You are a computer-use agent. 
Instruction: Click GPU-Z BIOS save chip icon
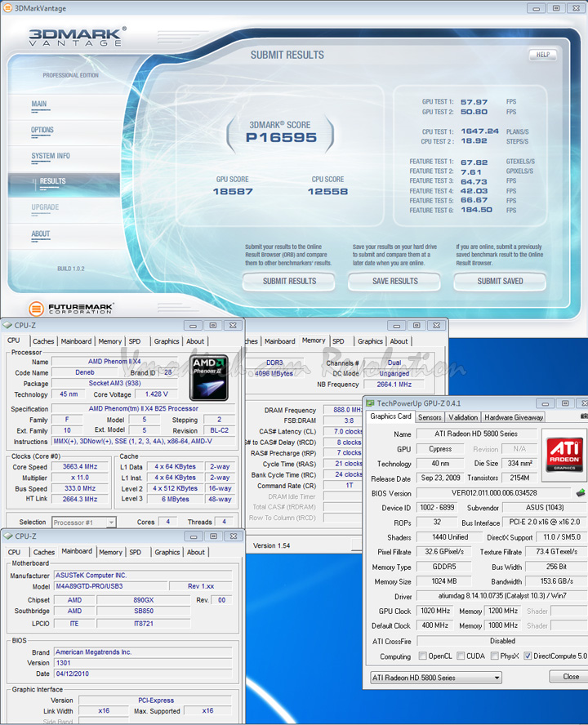(581, 493)
